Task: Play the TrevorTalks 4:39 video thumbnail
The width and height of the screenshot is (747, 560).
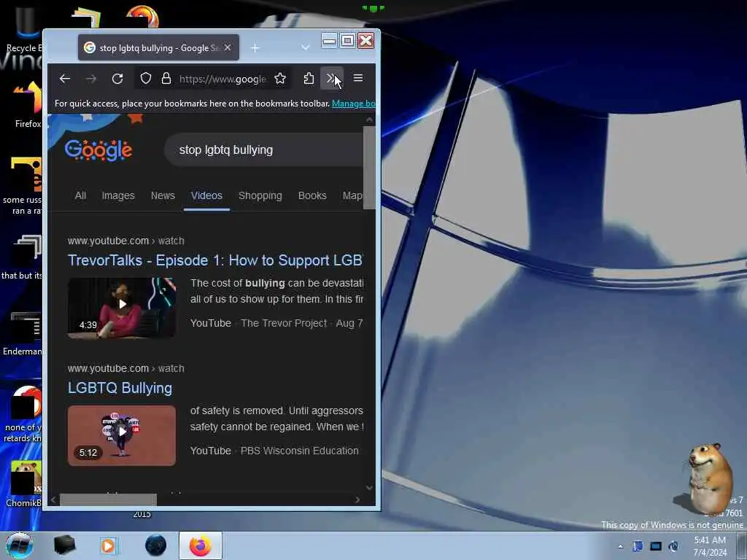Action: click(x=122, y=308)
